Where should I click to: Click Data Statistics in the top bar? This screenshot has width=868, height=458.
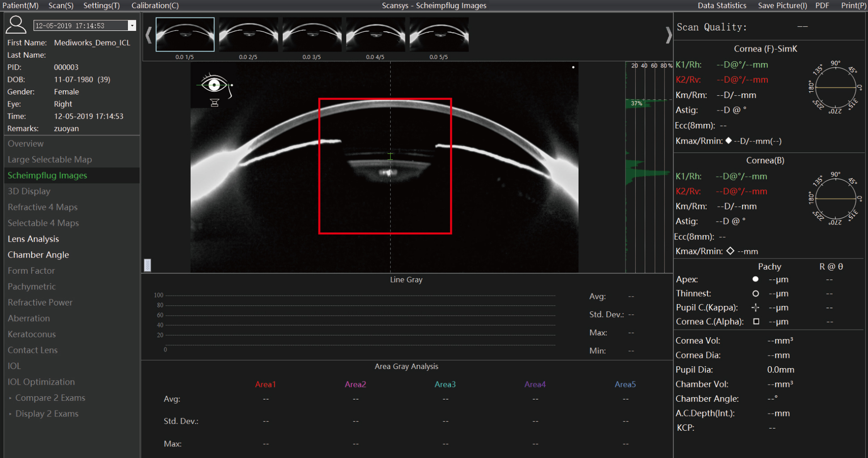722,5
